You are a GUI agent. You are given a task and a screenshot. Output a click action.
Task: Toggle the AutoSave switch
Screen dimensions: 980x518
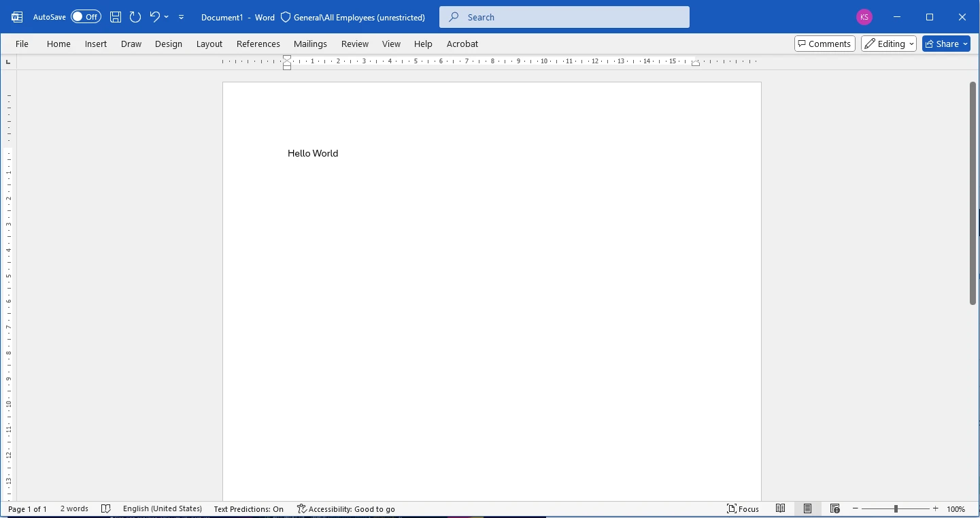point(86,17)
